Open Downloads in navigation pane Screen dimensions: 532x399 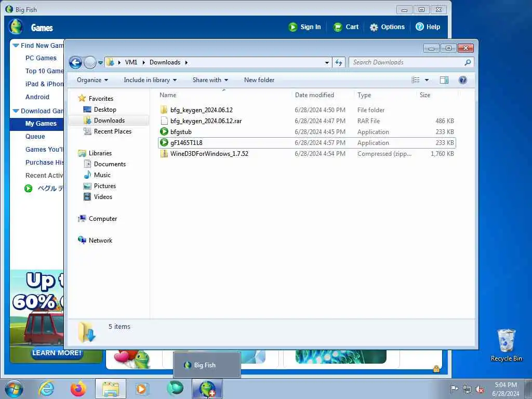coord(109,120)
